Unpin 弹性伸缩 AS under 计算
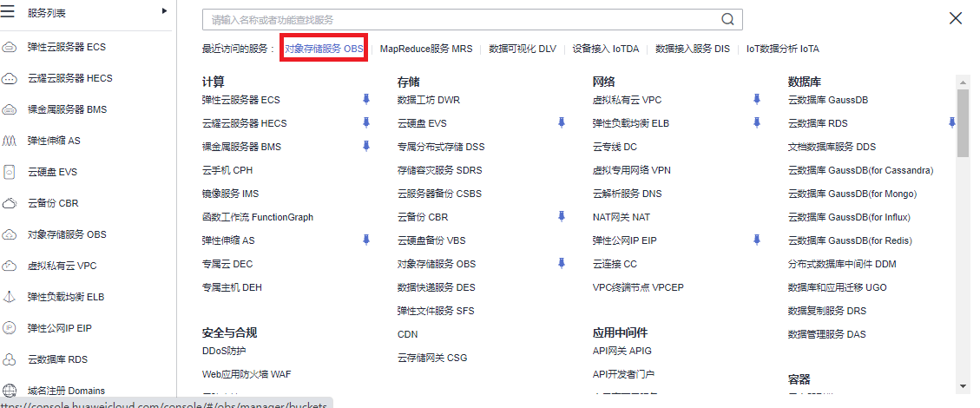 (x=366, y=240)
